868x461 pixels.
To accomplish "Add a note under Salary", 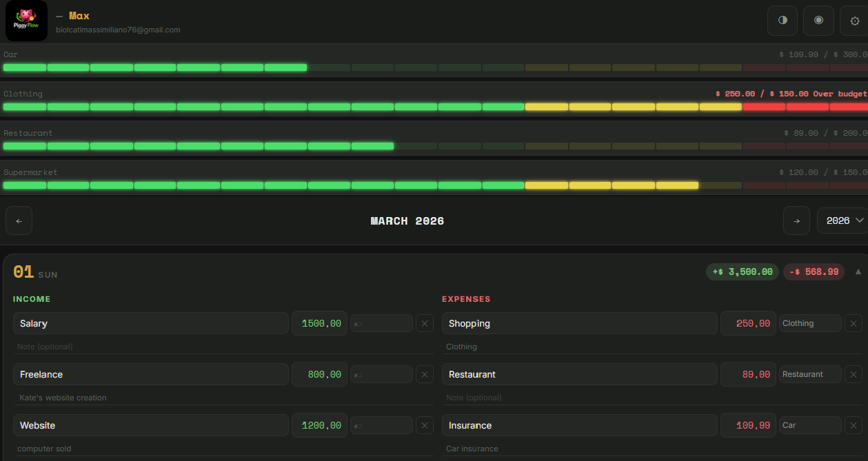I will tap(223, 347).
